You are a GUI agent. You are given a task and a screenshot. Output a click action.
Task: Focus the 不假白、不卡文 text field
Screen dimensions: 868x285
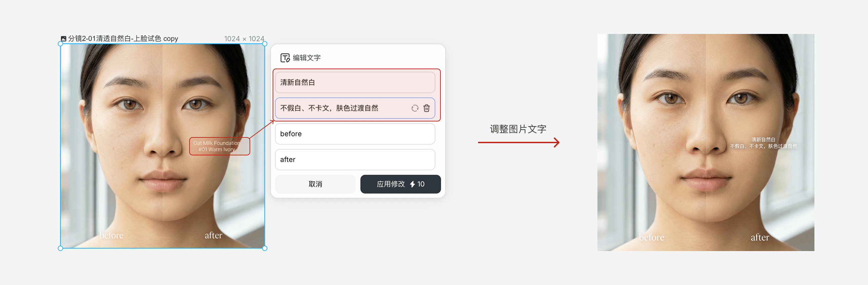click(355, 108)
